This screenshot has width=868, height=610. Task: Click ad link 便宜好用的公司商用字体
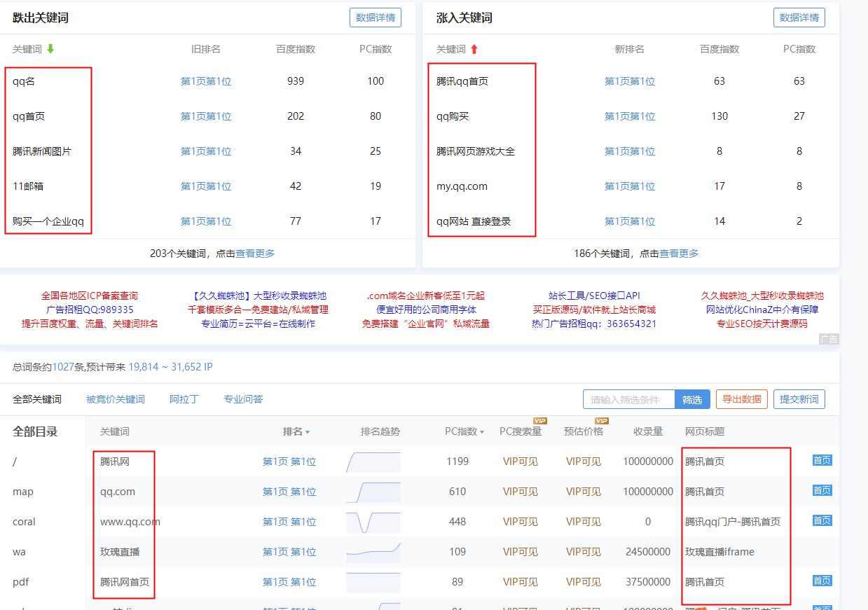tap(426, 310)
